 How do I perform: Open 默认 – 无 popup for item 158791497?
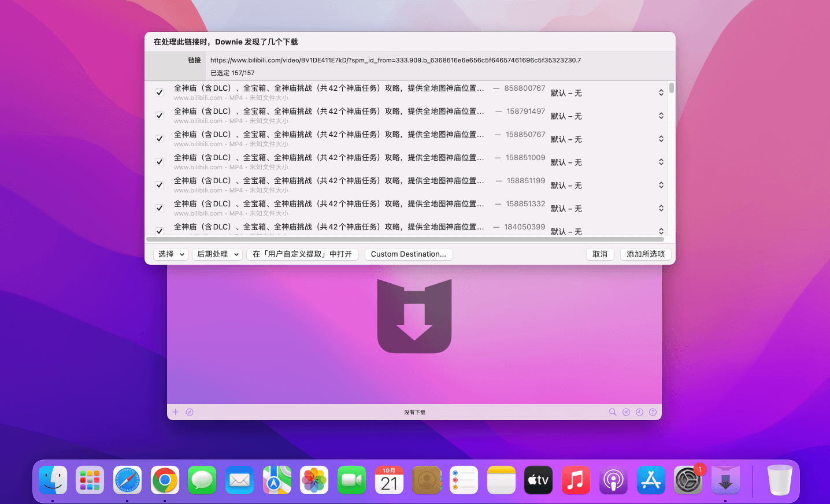606,116
